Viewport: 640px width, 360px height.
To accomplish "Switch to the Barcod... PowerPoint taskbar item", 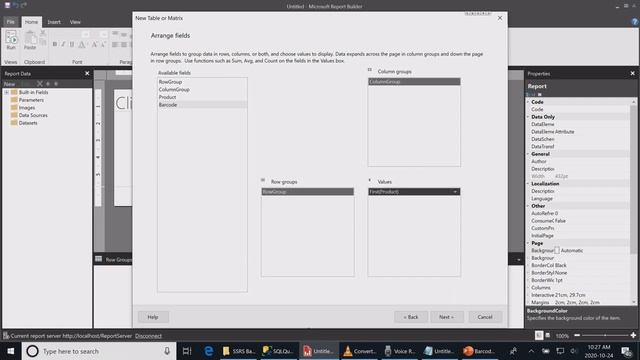I will (479, 351).
